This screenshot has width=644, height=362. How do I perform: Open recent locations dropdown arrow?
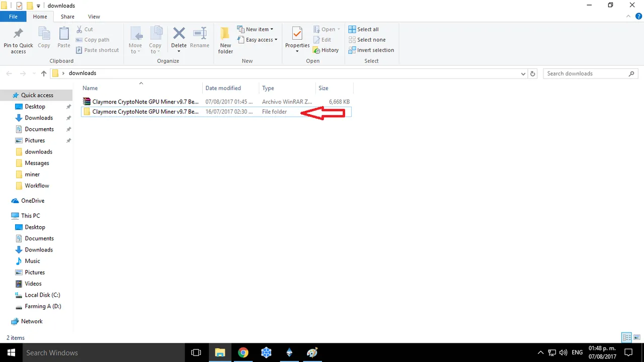(34, 73)
